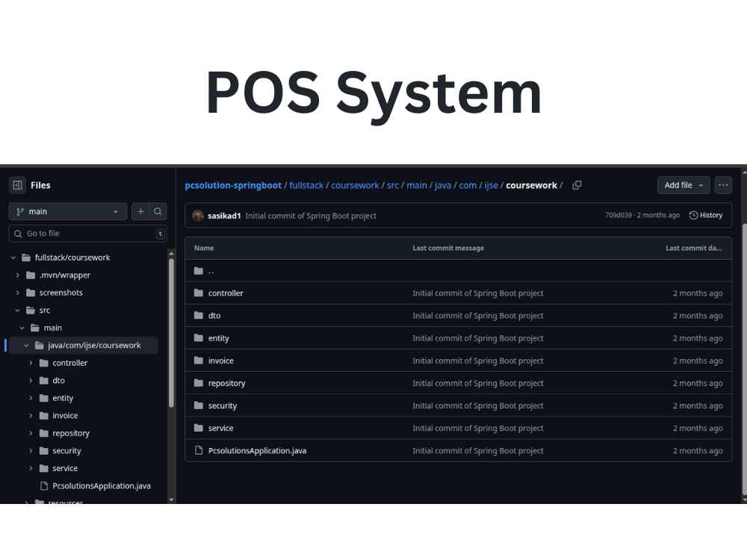Collapse java/com/ijse/coursework tree chevron

click(26, 346)
